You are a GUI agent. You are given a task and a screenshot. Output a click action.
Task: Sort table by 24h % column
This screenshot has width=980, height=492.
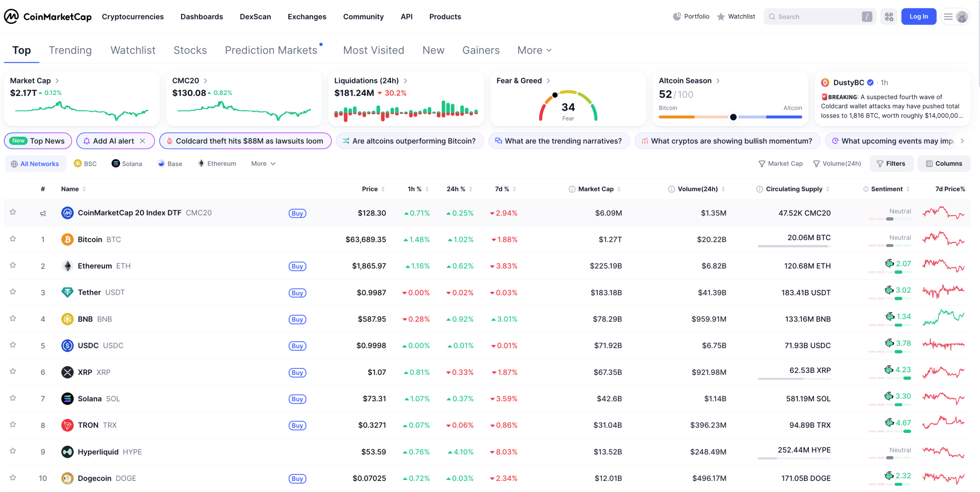(x=459, y=189)
